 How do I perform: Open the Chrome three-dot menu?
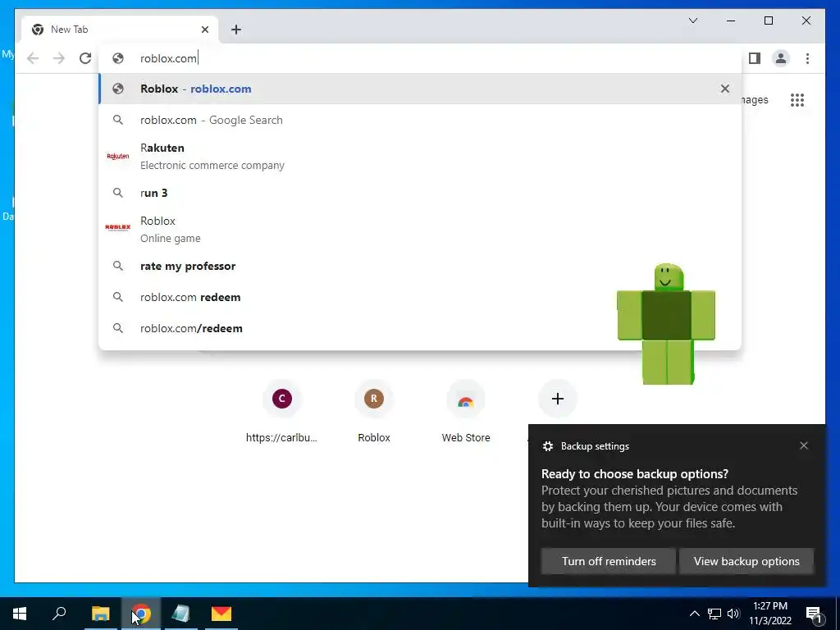[x=807, y=58]
